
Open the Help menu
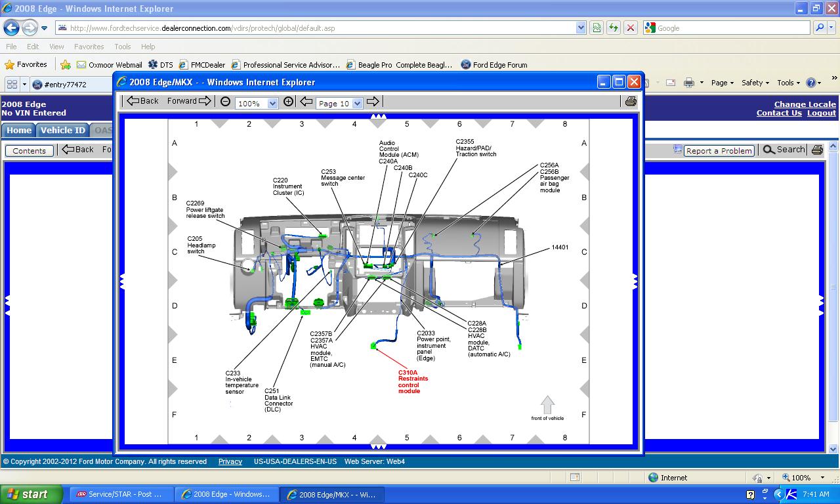[x=148, y=47]
